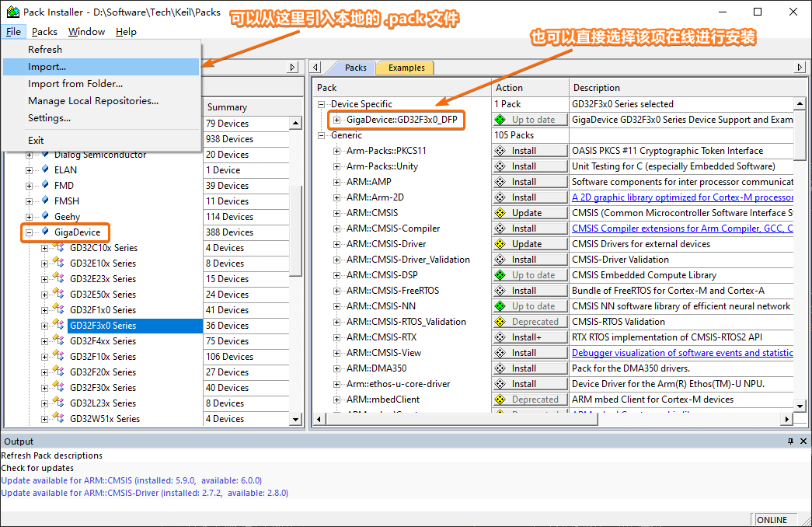Choose Manage Local Repositories... entry
The width and height of the screenshot is (812, 527).
coord(101,101)
